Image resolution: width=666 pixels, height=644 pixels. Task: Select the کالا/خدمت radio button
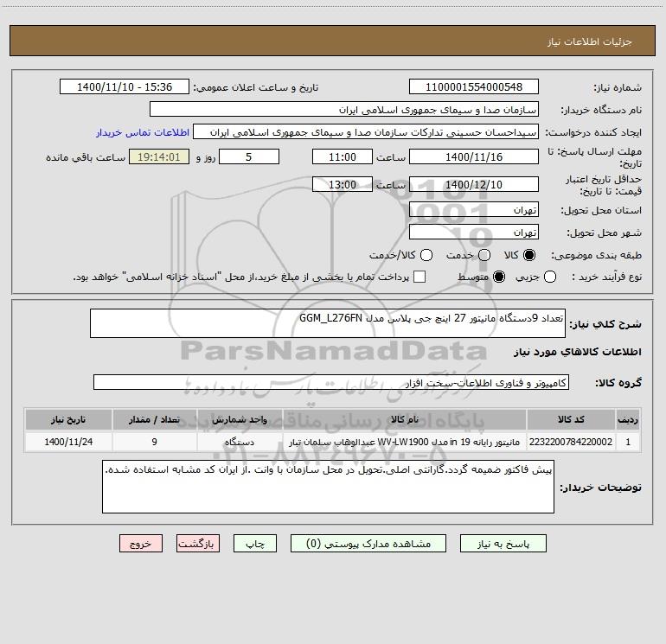pos(426,255)
